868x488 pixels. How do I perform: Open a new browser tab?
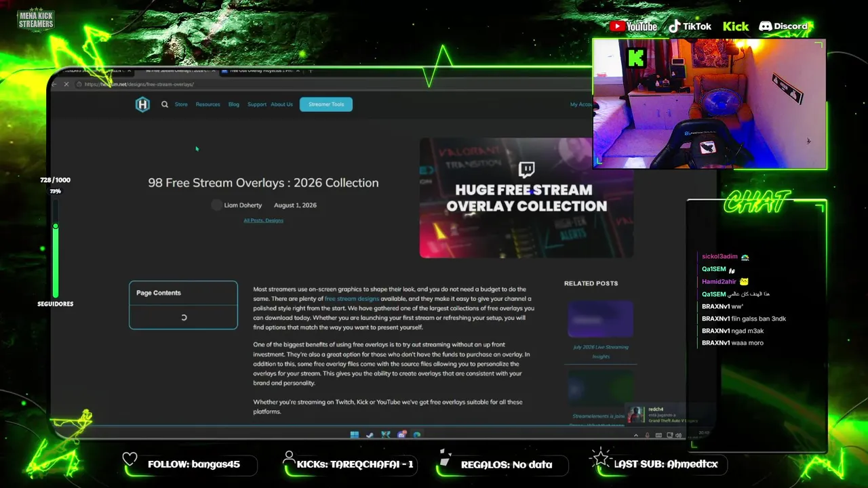pos(311,70)
